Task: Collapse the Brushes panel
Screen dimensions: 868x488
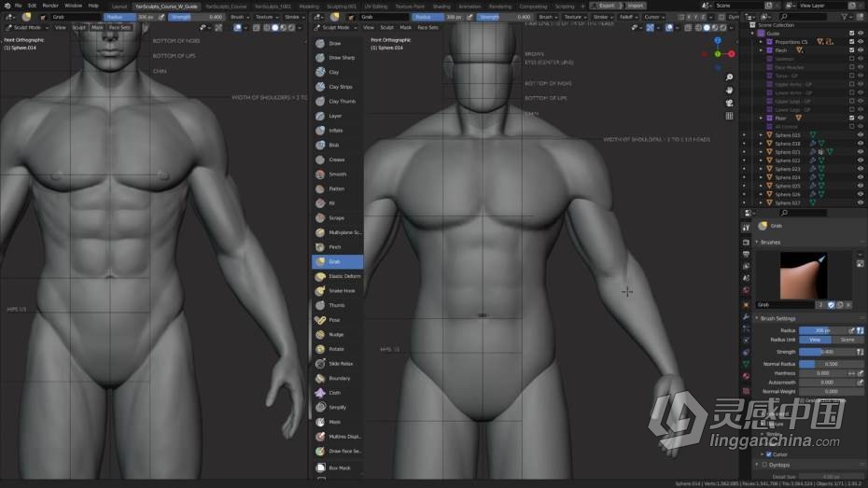Action: coord(757,243)
